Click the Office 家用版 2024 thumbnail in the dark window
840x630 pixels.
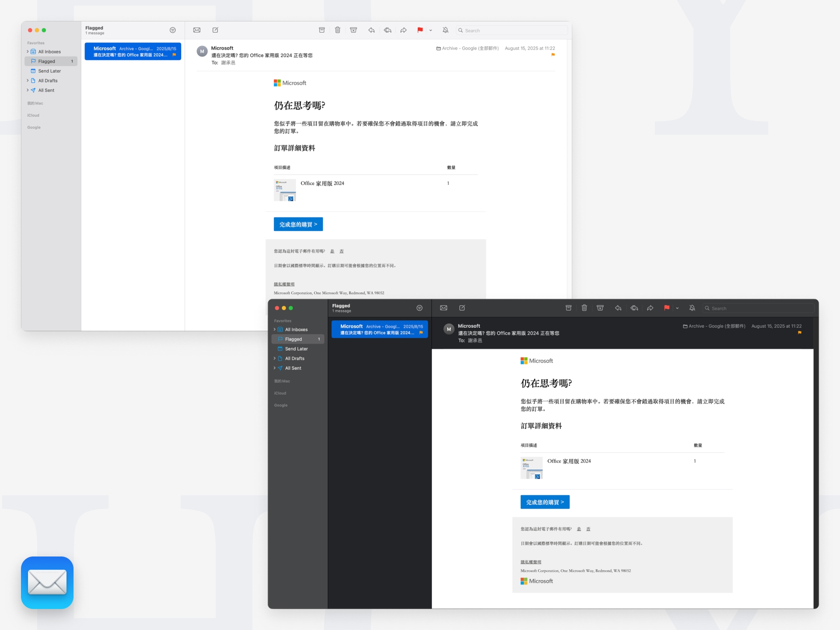[531, 468]
